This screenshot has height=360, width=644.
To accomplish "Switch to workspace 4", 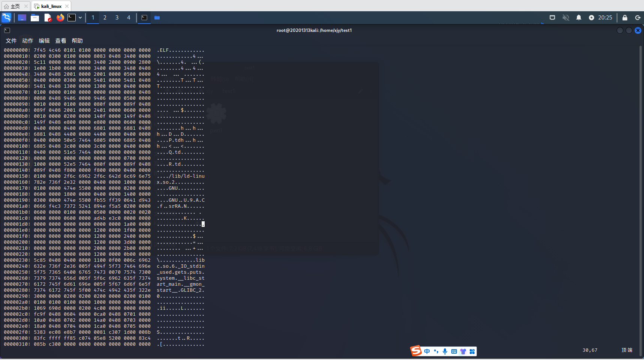I will point(129,18).
